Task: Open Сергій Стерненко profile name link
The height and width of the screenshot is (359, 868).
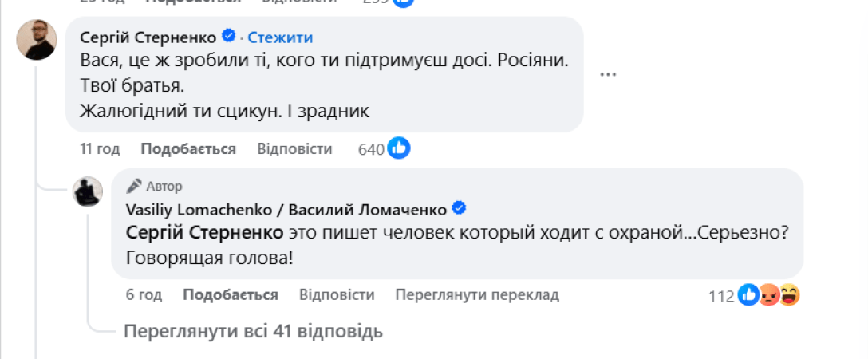Action: [148, 37]
